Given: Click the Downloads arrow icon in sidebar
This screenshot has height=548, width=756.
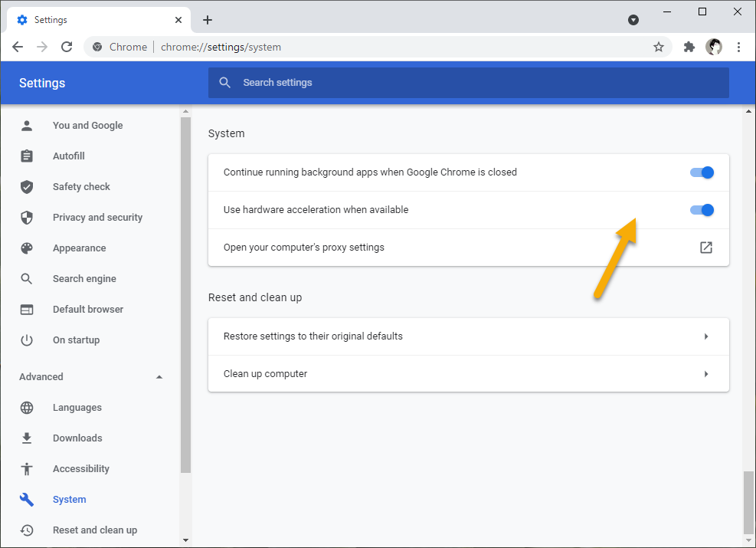Looking at the screenshot, I should 28,438.
